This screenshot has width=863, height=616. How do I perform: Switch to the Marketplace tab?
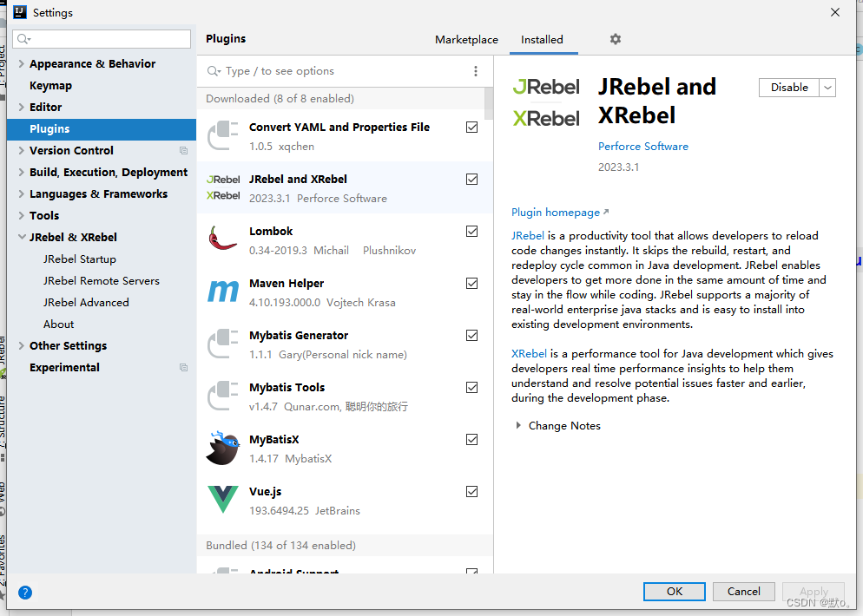pos(466,40)
